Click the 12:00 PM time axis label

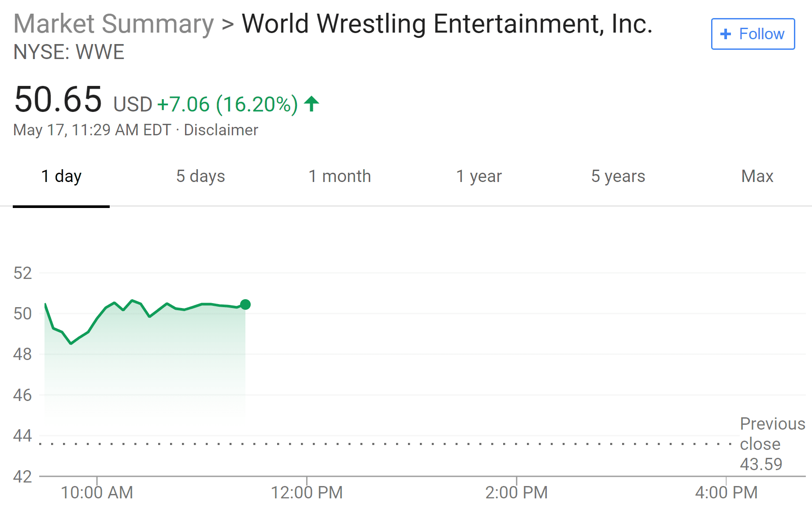coord(307,493)
